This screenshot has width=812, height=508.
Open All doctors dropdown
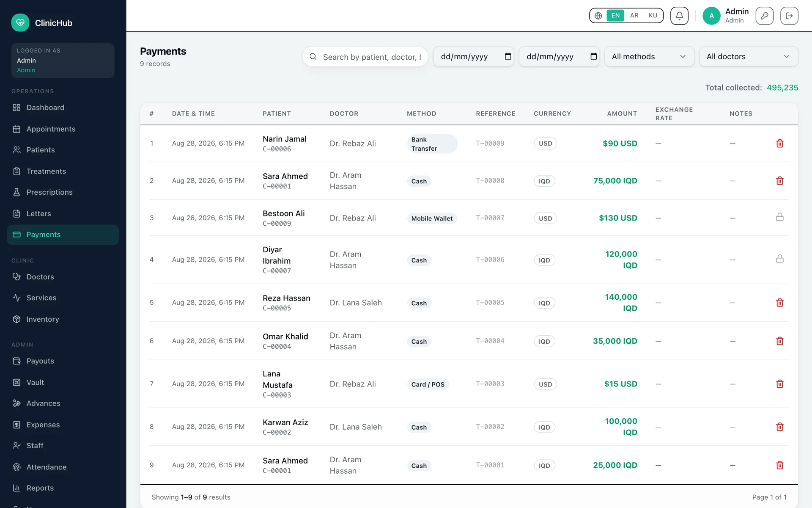748,57
